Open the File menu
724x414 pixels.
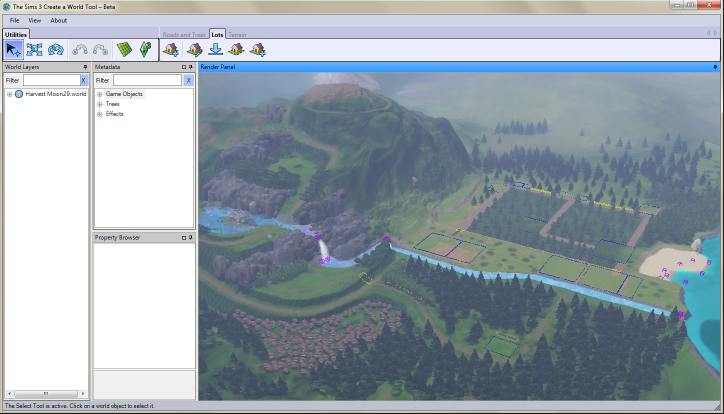click(14, 21)
